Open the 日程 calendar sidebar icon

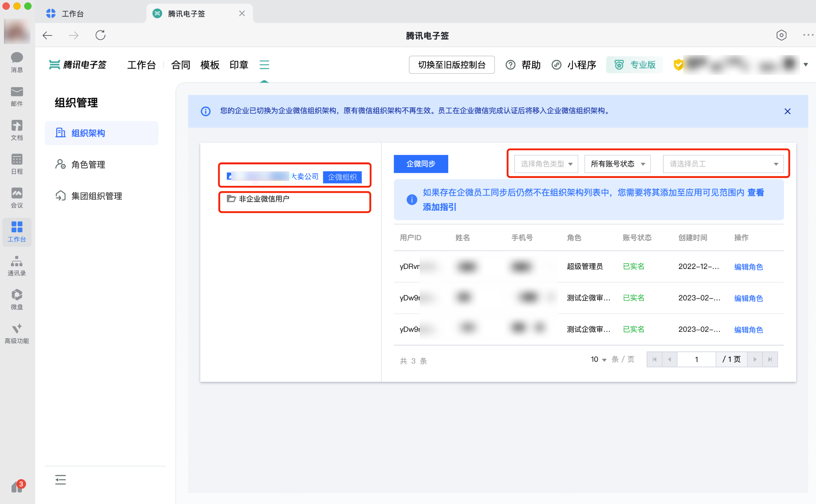[17, 164]
